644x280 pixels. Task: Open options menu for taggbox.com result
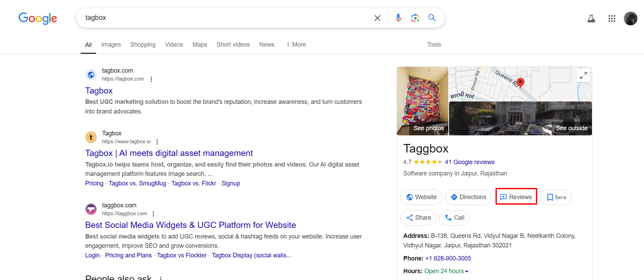click(x=153, y=214)
